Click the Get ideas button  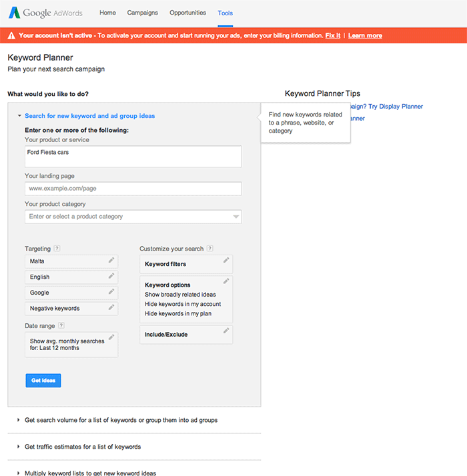click(43, 381)
